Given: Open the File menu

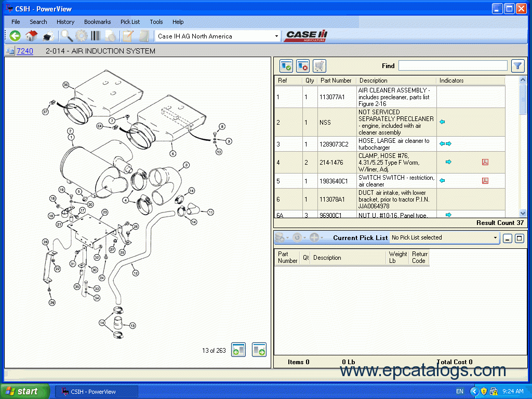Looking at the screenshot, I should tap(16, 22).
